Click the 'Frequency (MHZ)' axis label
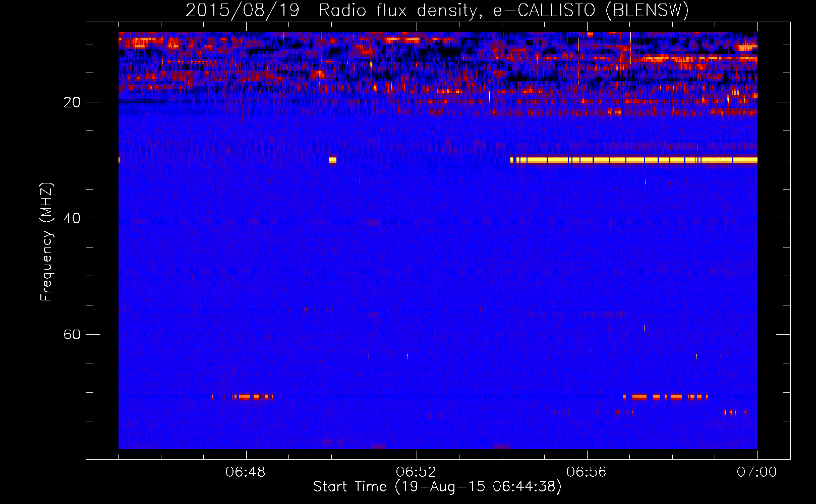The image size is (816, 504). pyautogui.click(x=46, y=242)
